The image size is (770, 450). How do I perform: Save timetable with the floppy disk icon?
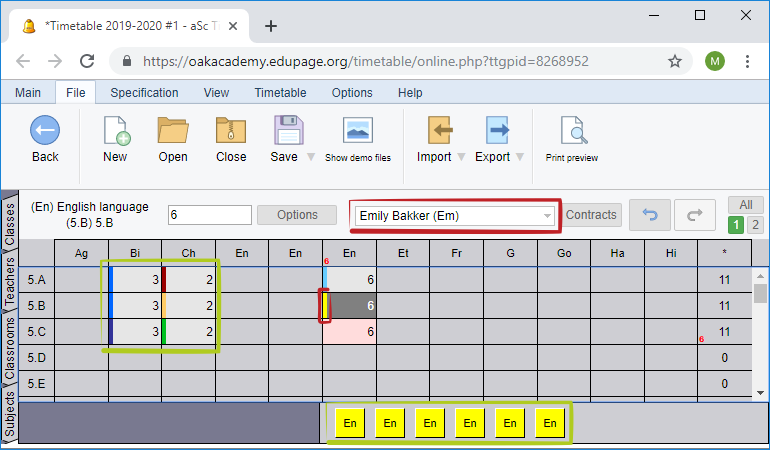click(x=288, y=132)
